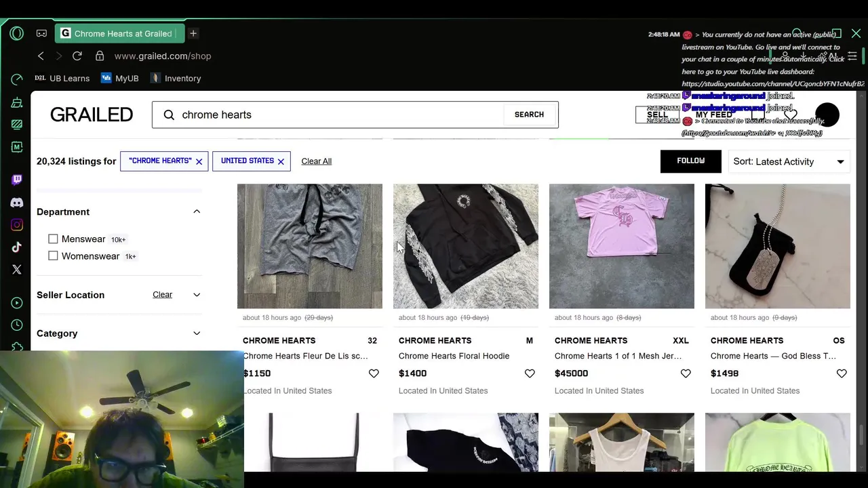Favorite the God Bless $1498 listing

[x=842, y=373]
